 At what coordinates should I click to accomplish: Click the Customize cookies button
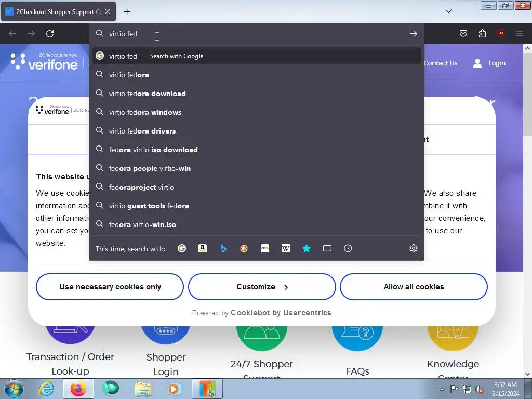click(x=262, y=287)
